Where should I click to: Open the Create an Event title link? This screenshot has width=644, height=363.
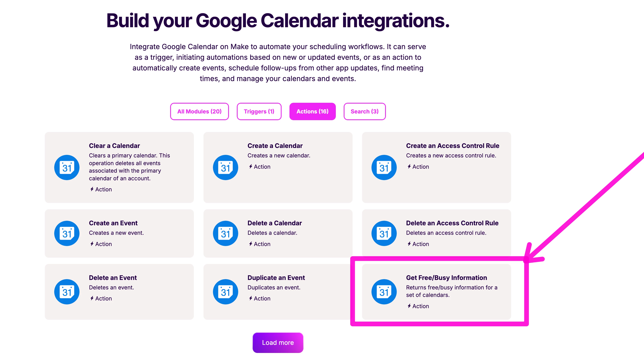point(113,223)
